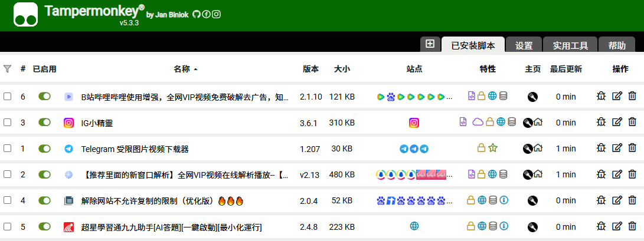Select checkbox for the 超星學習通 script
The width and height of the screenshot is (644, 241).
click(x=7, y=227)
